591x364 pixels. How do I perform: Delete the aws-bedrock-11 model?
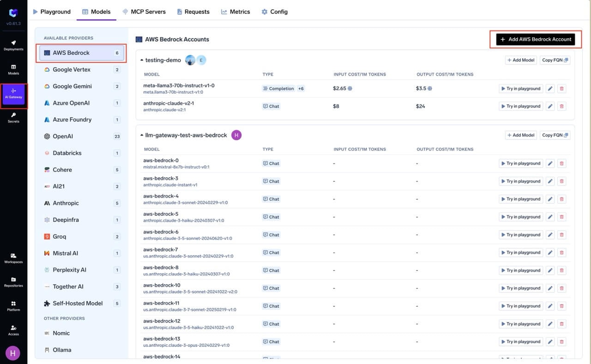[561, 306]
